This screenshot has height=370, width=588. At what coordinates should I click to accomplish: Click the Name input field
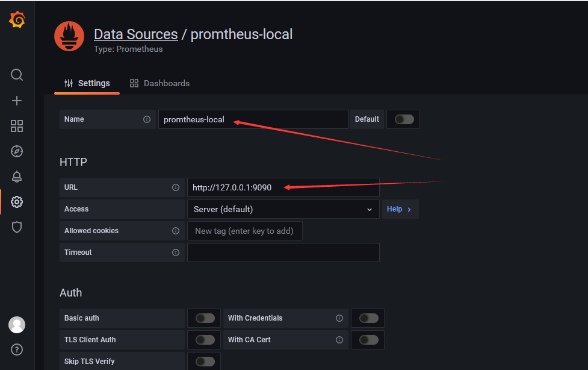(253, 119)
